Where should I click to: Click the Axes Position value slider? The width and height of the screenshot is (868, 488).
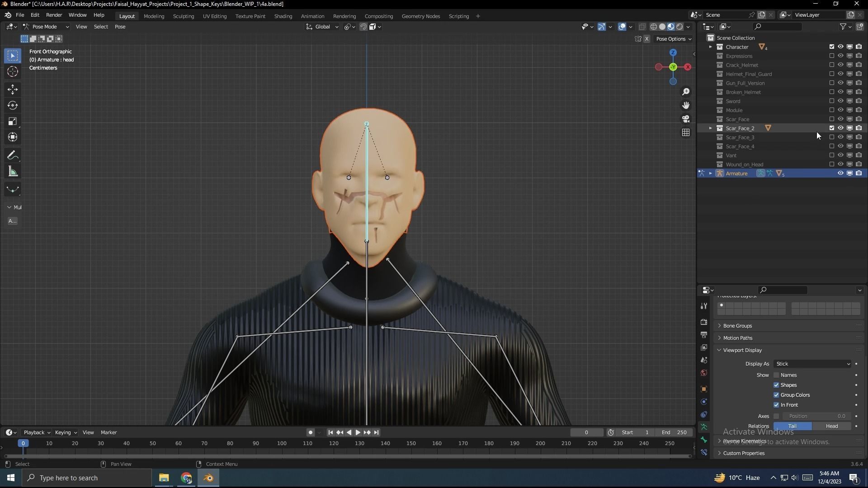point(817,416)
